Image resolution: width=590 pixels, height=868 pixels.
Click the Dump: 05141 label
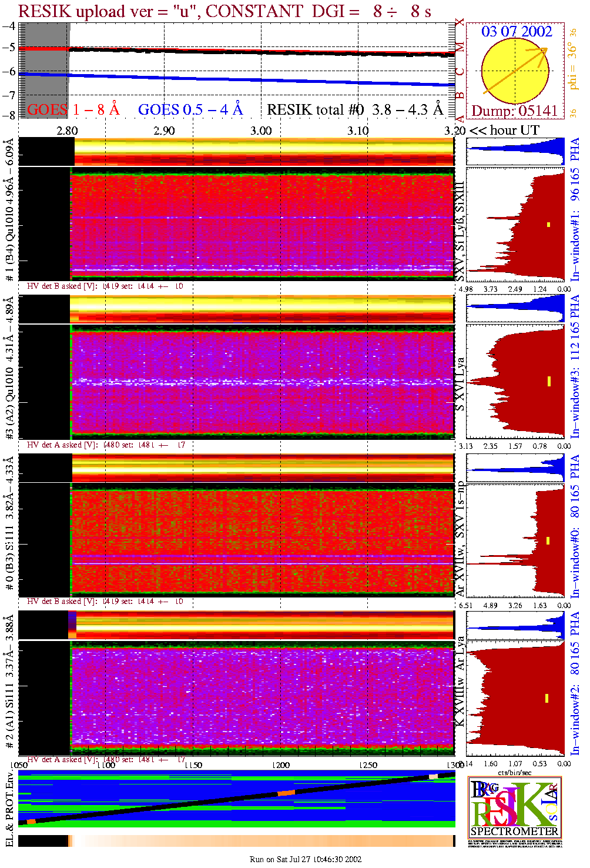(x=514, y=111)
